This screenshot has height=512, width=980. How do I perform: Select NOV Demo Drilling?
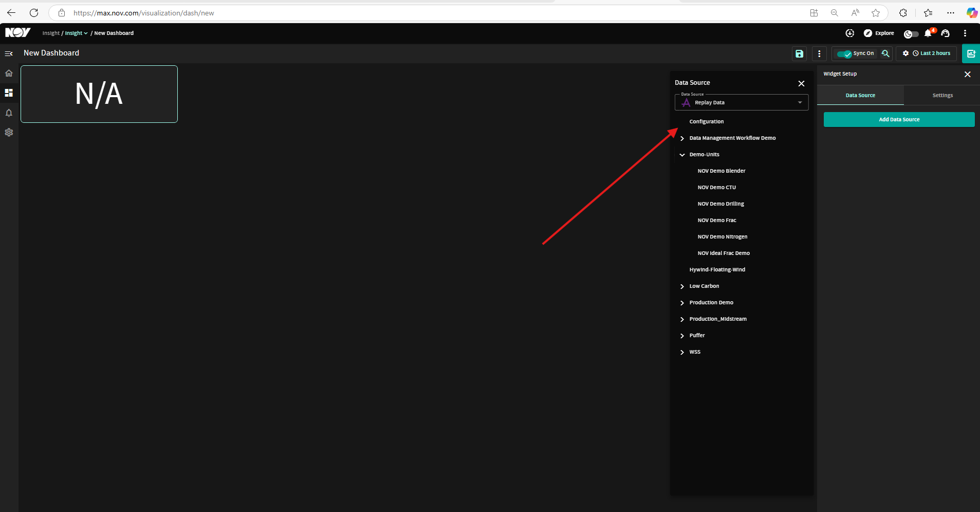tap(720, 204)
